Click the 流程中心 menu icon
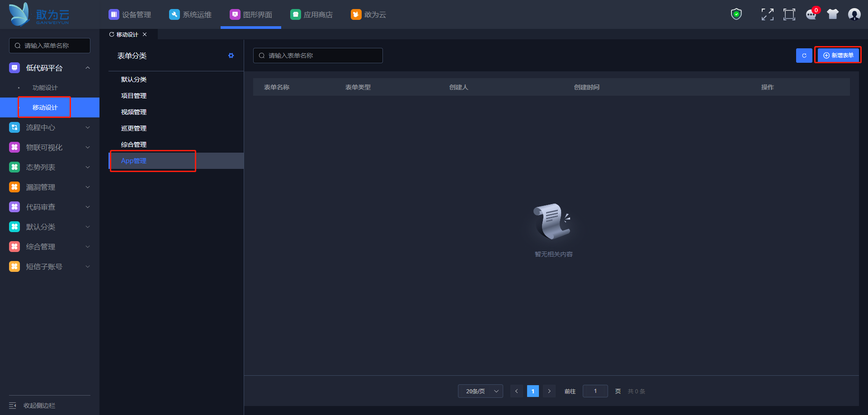Image resolution: width=868 pixels, height=415 pixels. [14, 127]
